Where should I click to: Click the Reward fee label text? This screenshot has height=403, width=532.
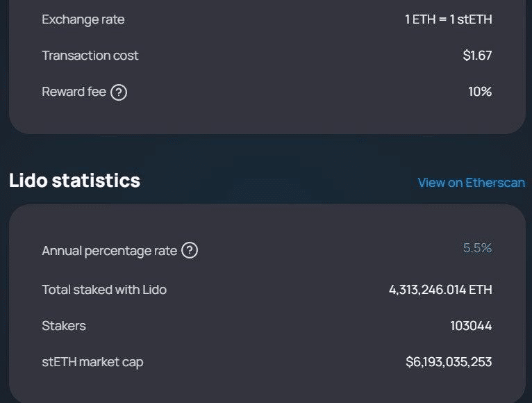click(74, 92)
